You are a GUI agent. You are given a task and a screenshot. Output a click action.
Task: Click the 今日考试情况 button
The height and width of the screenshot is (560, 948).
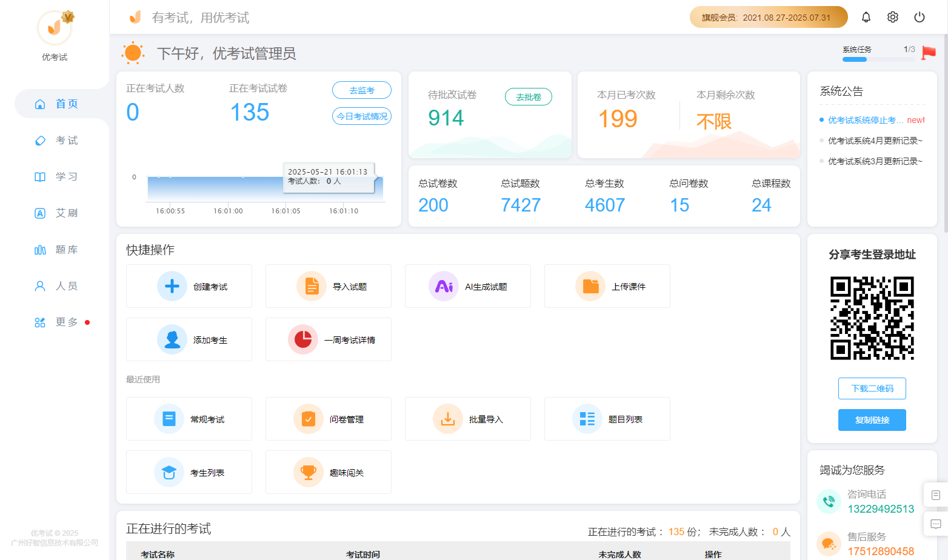(362, 116)
